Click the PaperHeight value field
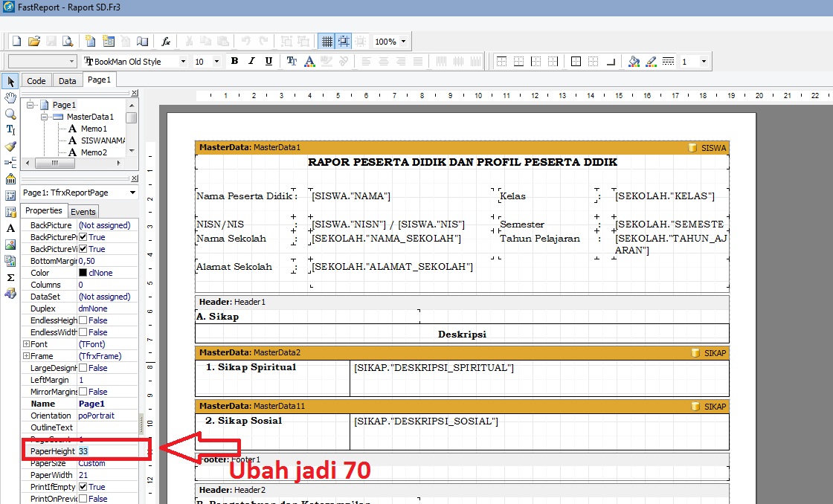 point(106,451)
